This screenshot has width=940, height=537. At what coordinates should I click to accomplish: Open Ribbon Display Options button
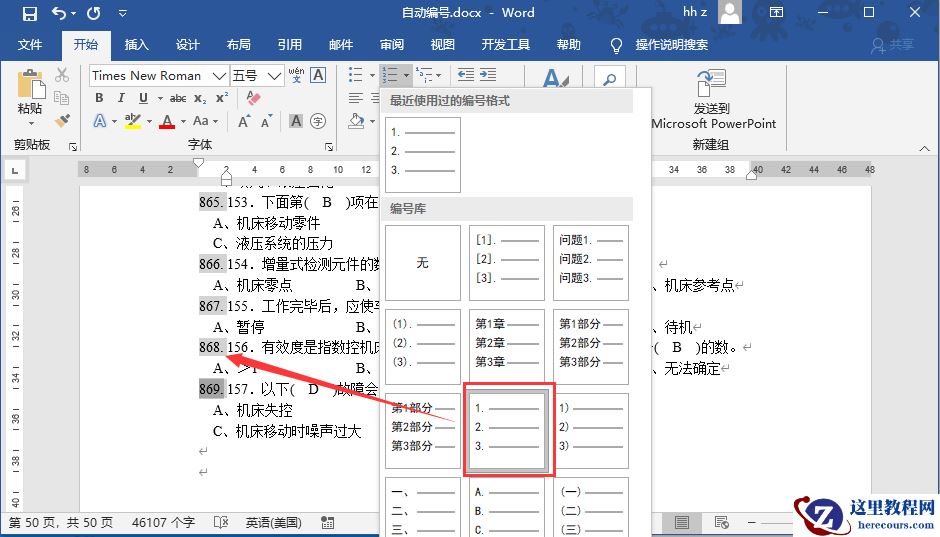click(776, 13)
